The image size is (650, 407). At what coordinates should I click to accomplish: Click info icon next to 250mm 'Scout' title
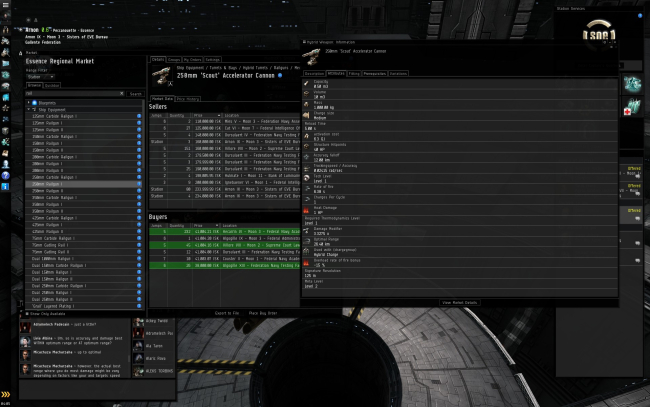coord(280,75)
